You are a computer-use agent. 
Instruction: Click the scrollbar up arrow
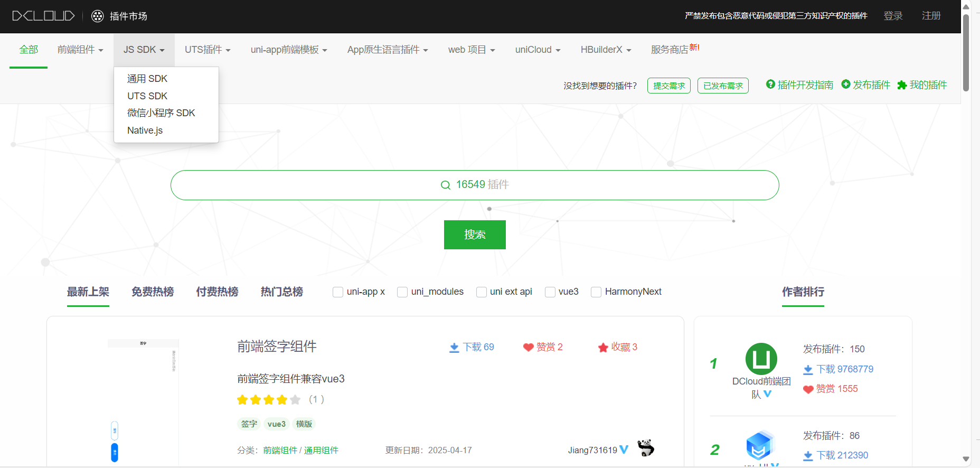click(966, 7)
